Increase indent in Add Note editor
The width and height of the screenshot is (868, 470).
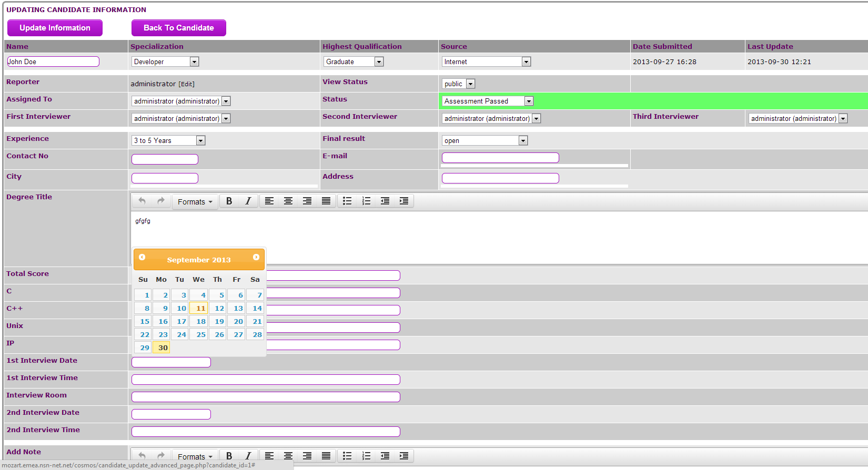[x=404, y=456]
